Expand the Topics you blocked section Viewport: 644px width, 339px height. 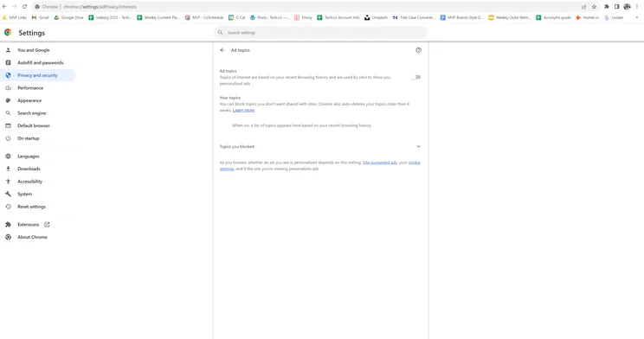pyautogui.click(x=320, y=146)
